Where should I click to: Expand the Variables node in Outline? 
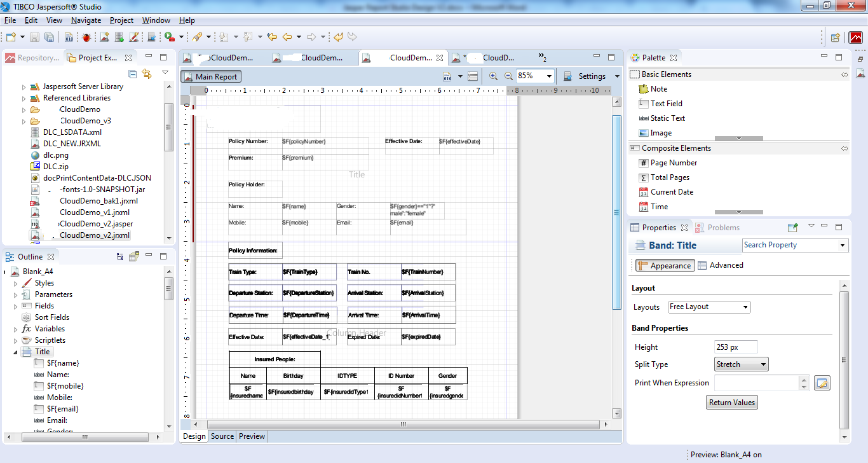click(x=16, y=329)
